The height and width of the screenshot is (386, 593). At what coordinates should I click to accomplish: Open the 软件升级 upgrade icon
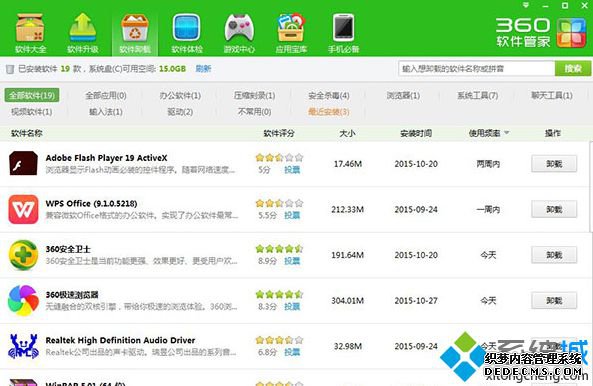tap(82, 27)
